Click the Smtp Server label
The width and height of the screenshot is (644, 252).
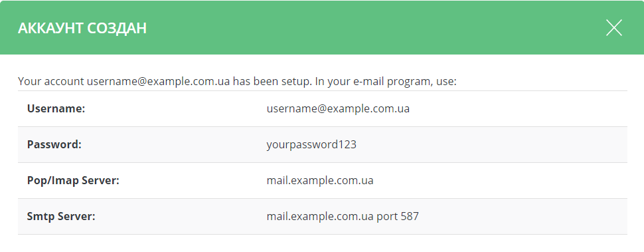click(61, 216)
